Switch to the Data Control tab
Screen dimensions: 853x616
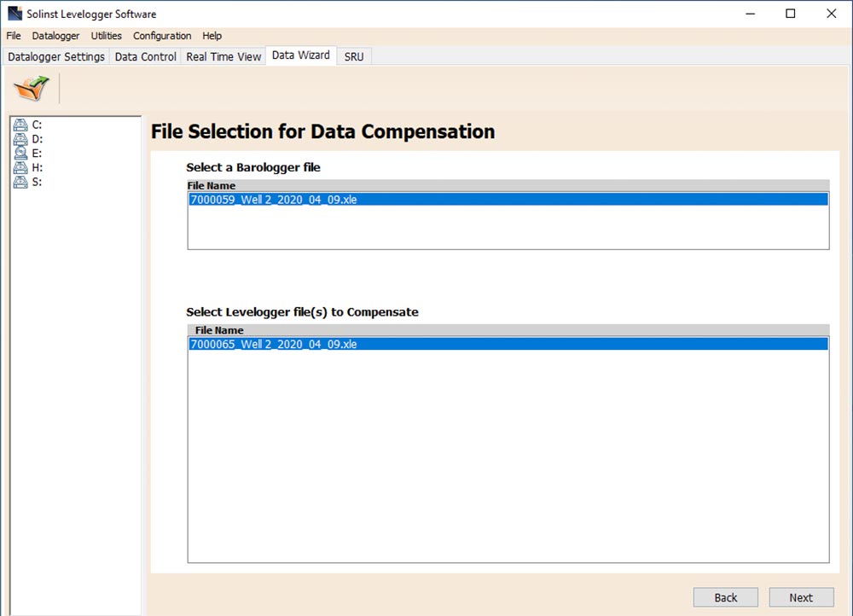point(145,56)
